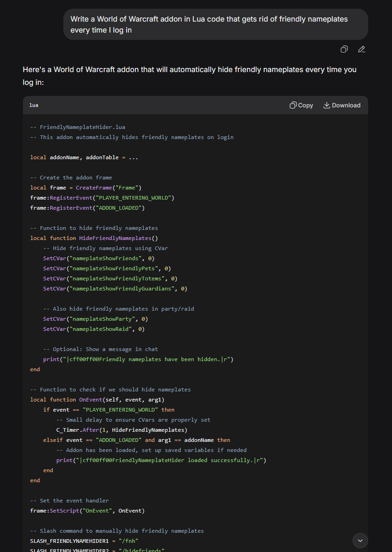Copy the Lua code block
This screenshot has height=552, width=392.
[x=301, y=105]
